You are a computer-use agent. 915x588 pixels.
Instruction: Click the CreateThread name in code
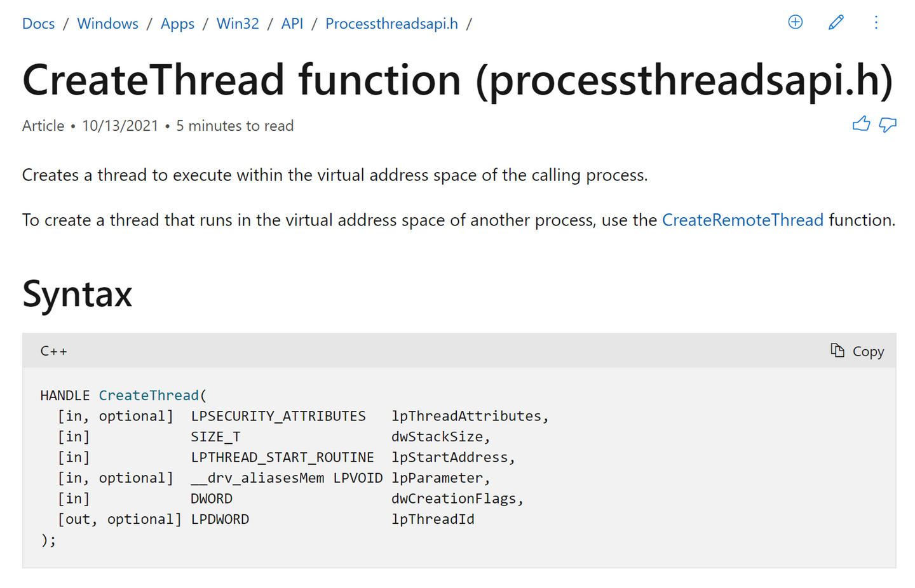[x=149, y=395]
